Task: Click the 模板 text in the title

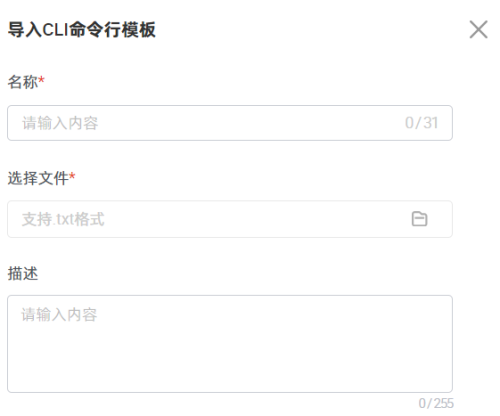Action: click(138, 30)
